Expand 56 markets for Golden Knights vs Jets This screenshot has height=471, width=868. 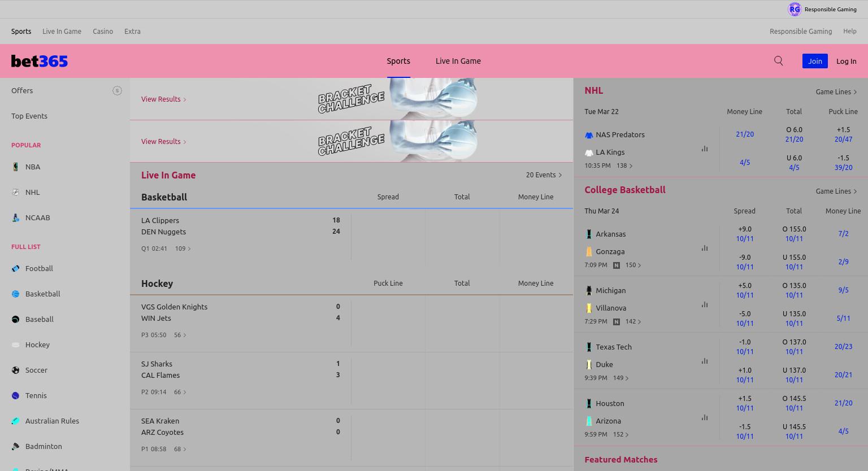pyautogui.click(x=180, y=335)
